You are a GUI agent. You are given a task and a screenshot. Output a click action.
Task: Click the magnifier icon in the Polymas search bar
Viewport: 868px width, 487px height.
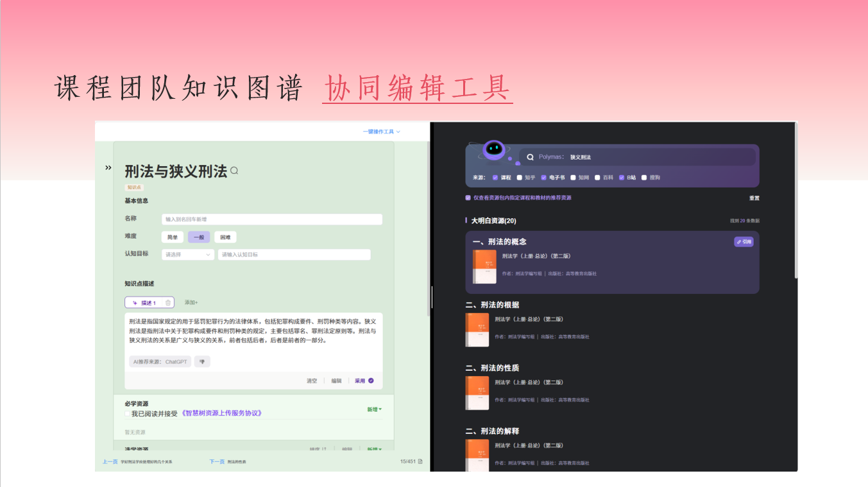tap(531, 157)
